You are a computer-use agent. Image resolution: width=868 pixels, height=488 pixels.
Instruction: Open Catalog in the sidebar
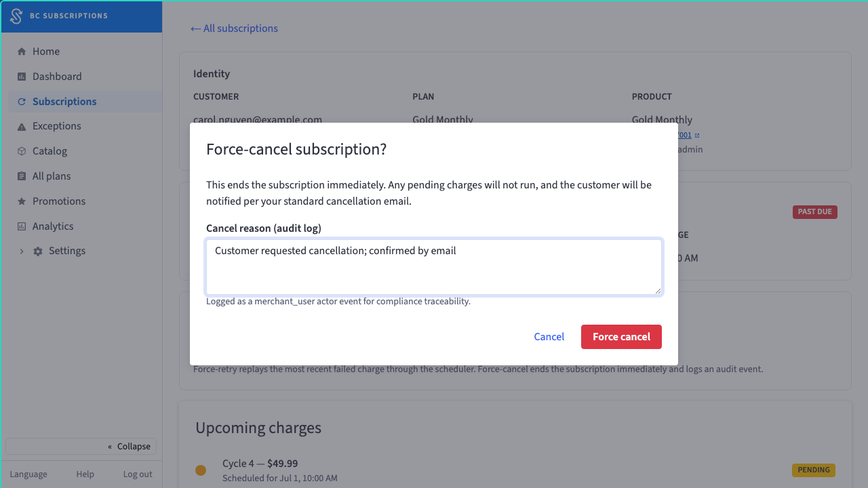click(x=85, y=151)
